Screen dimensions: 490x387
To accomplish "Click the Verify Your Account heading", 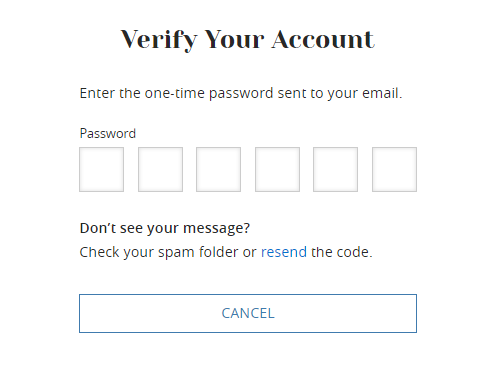I will (x=248, y=40).
